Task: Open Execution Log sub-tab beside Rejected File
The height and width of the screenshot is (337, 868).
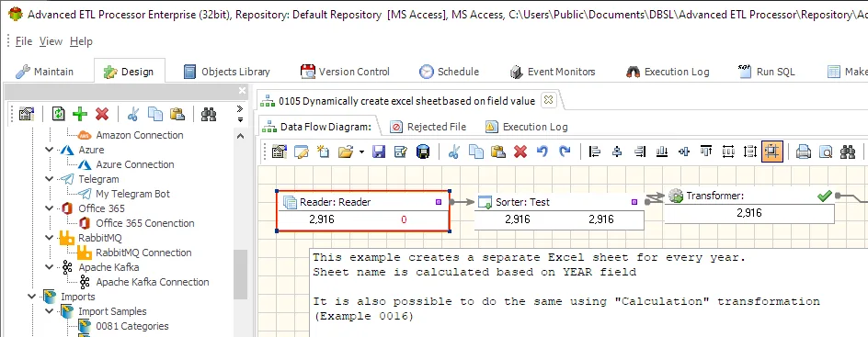Action: (x=527, y=127)
